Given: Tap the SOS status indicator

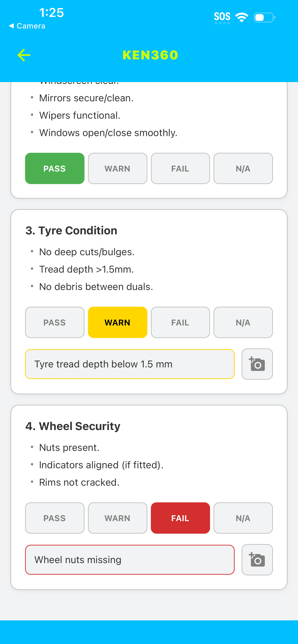Looking at the screenshot, I should 222,17.
